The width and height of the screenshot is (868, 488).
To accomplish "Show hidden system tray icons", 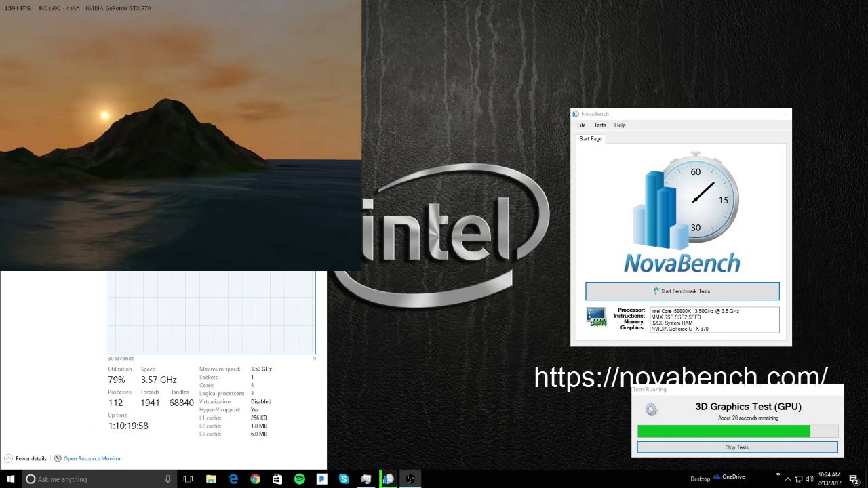I will [788, 479].
